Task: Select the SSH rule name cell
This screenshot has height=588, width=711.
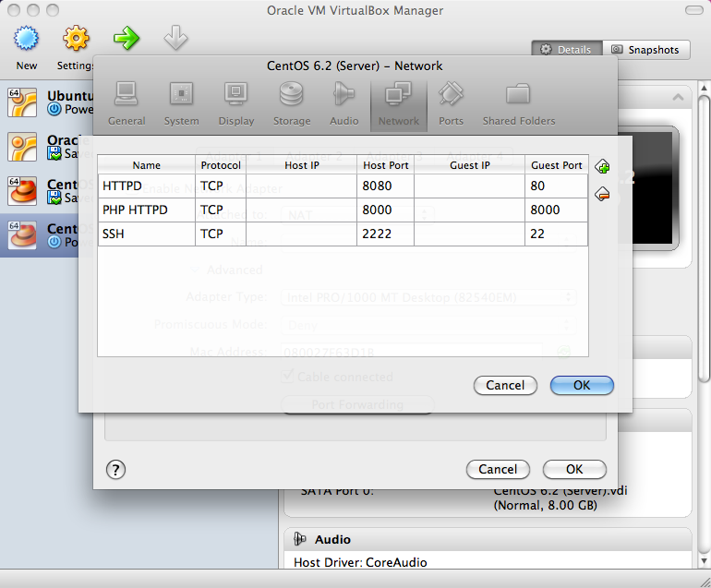Action: [147, 234]
